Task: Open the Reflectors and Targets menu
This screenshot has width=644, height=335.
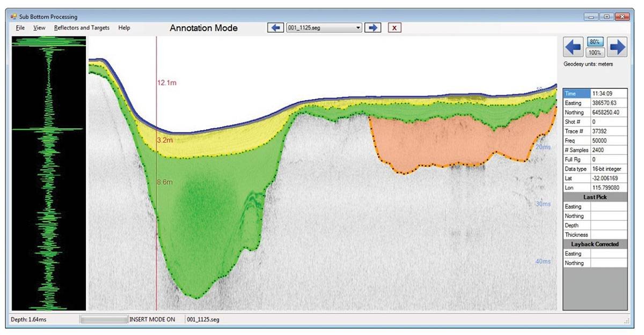Action: pyautogui.click(x=82, y=28)
